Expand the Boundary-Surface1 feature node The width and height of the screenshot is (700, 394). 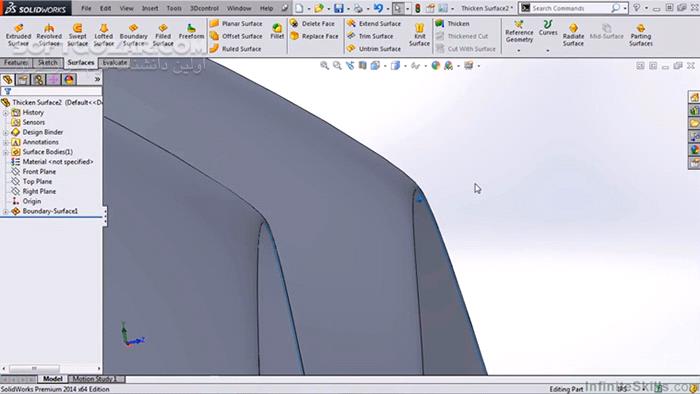click(6, 211)
